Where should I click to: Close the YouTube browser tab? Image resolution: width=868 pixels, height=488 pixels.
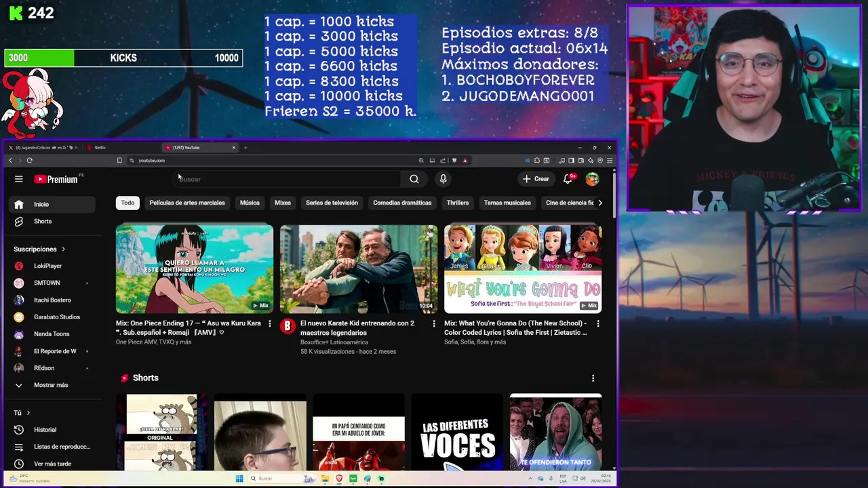(x=234, y=147)
